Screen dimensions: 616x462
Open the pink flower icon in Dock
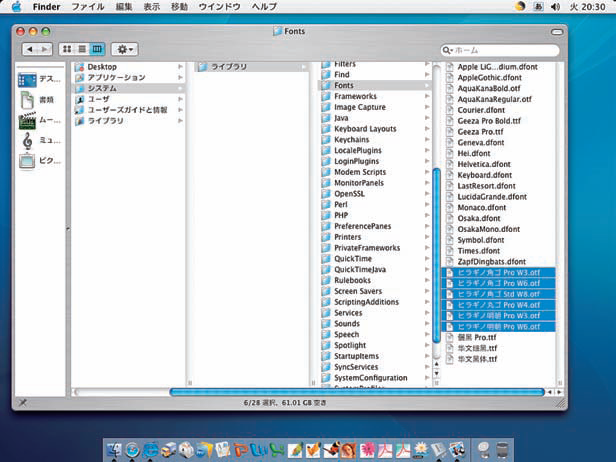tap(367, 450)
